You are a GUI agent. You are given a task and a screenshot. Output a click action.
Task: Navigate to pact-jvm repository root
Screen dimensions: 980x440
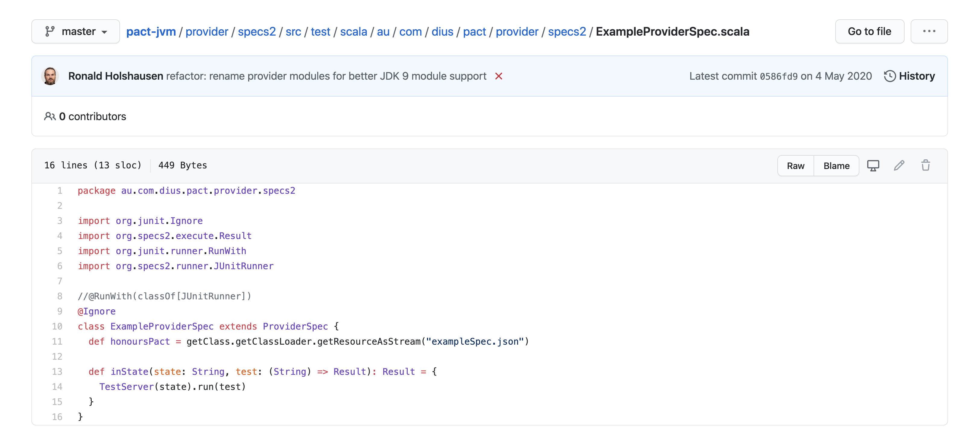pos(151,31)
